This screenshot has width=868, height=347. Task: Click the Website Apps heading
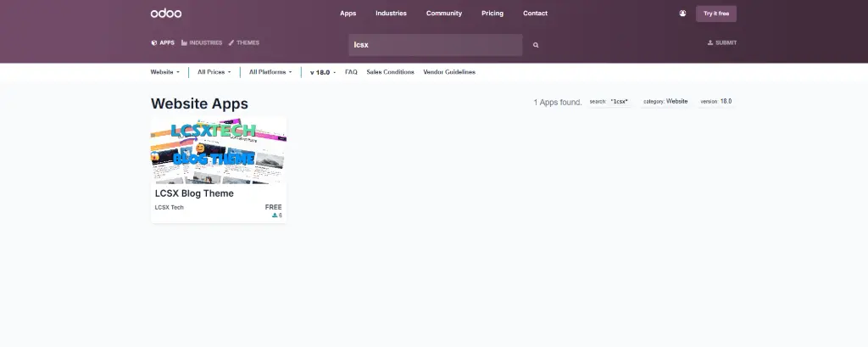point(199,104)
